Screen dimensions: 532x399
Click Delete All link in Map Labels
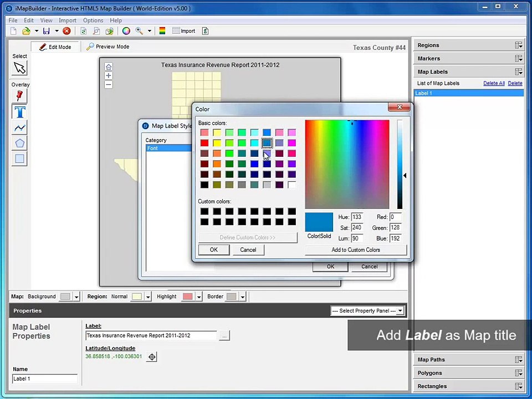[x=494, y=83]
